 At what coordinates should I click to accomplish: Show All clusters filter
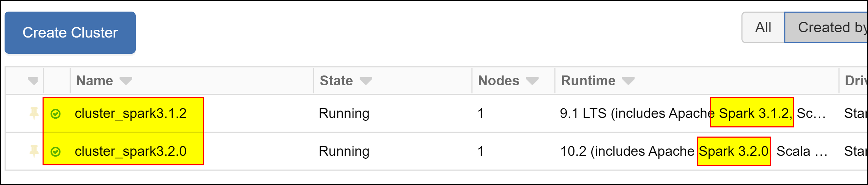[x=763, y=27]
